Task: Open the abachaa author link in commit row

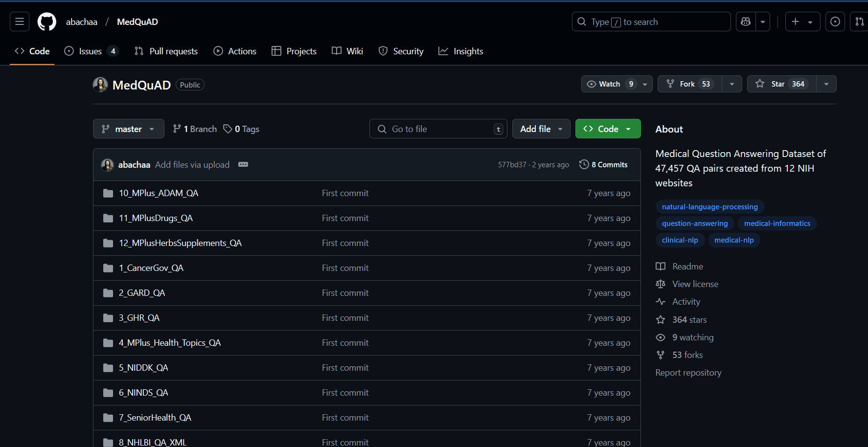Action: [x=134, y=164]
